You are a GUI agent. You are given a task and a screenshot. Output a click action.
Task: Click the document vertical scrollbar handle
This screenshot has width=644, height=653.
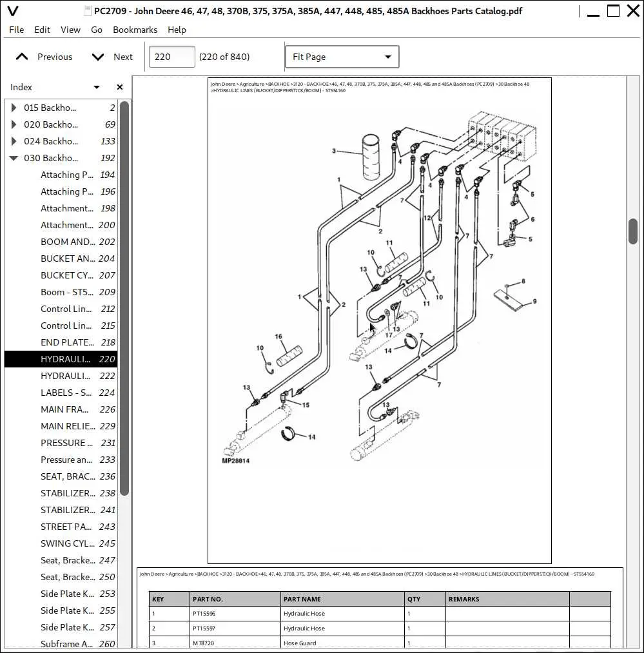tap(633, 231)
